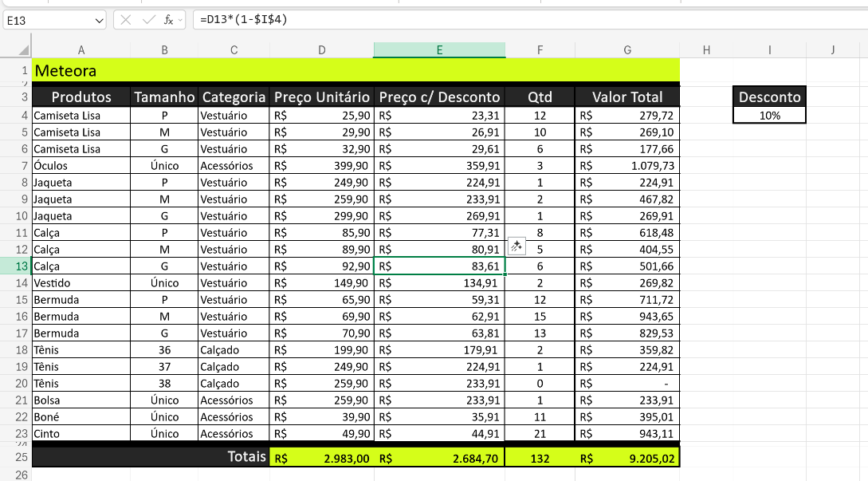Viewport: 868px width, 481px height.
Task: Select the 83,61 discounted price cell
Action: (x=439, y=266)
